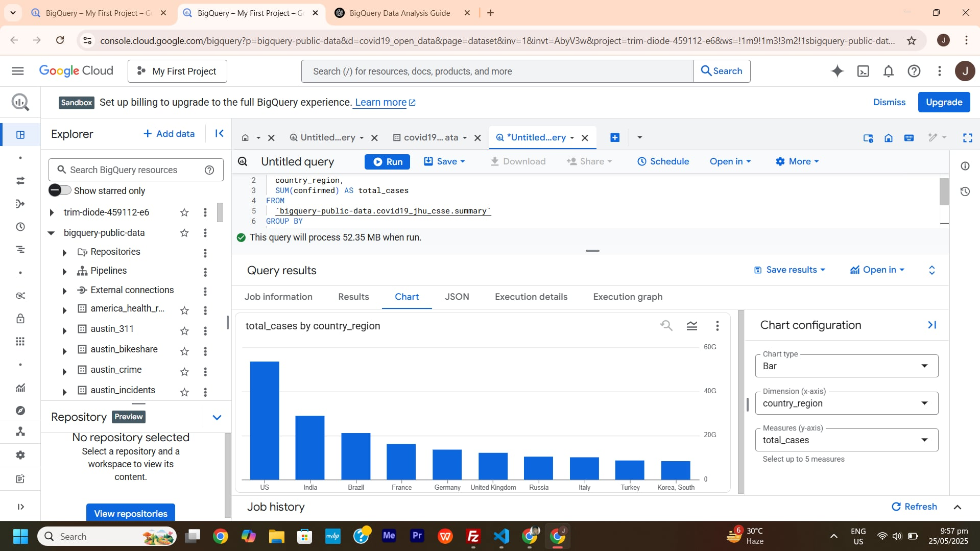Open more actions for Repositories row
Image resolution: width=980 pixels, height=551 pixels.
point(205,253)
